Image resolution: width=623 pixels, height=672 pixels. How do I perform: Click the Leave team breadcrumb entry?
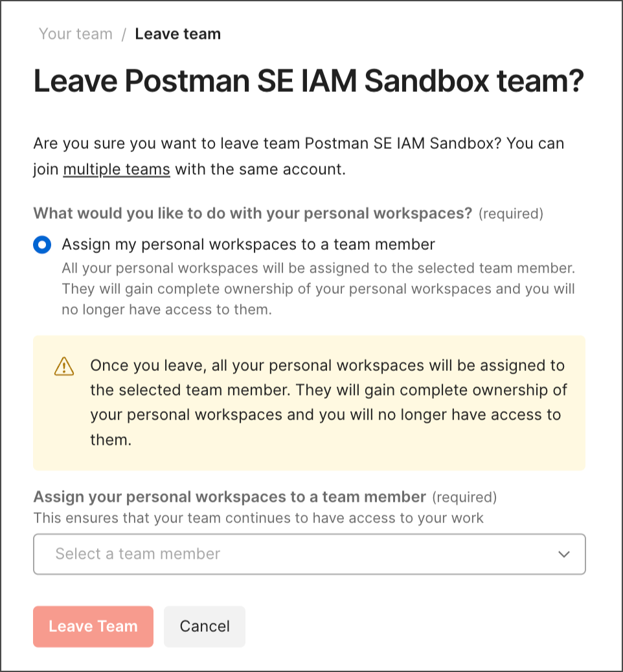click(177, 34)
